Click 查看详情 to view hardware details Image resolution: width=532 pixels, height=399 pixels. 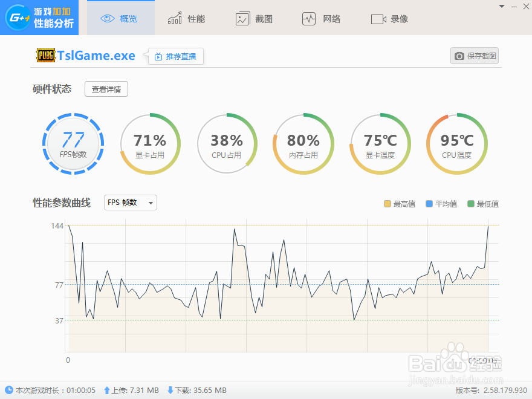[x=106, y=89]
